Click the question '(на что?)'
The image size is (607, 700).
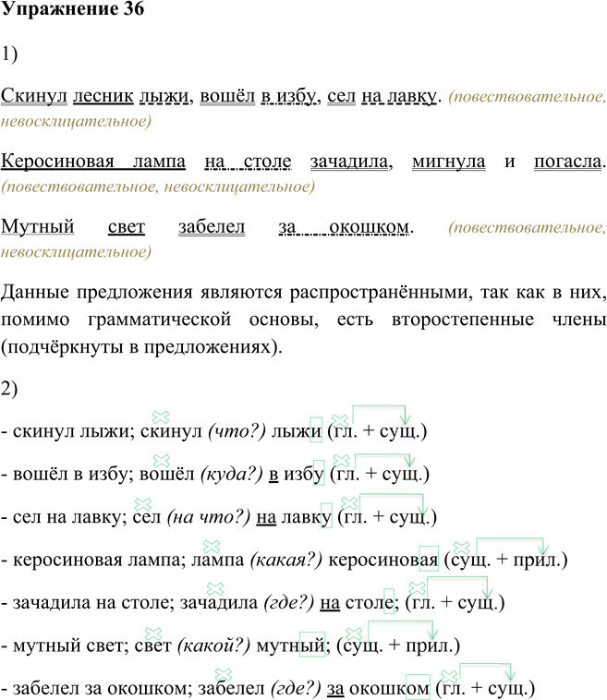coord(209,516)
